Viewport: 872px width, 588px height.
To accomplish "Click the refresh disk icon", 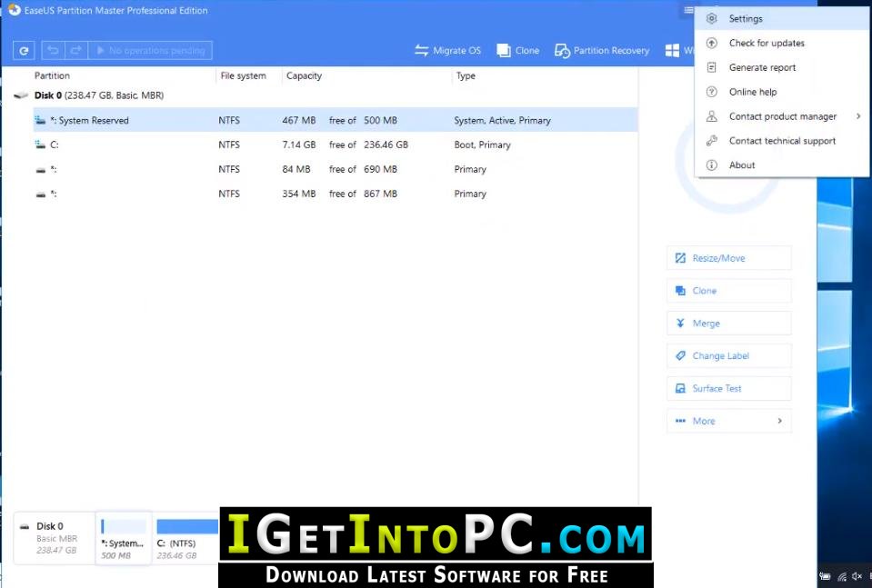I will point(24,51).
